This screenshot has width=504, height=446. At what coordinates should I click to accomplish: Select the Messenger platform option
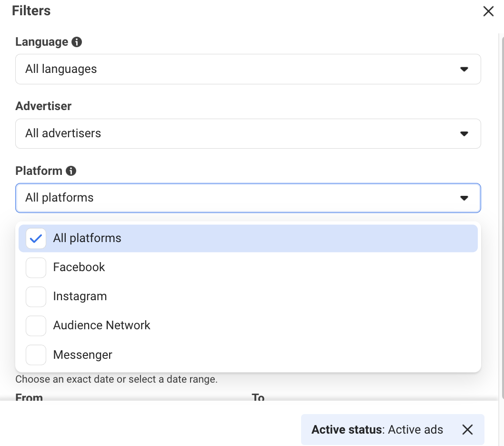click(35, 355)
